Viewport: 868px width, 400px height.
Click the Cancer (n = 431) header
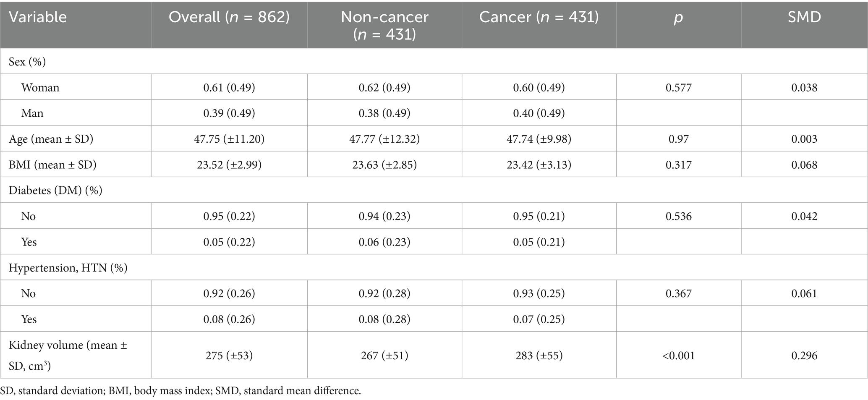pyautogui.click(x=539, y=17)
